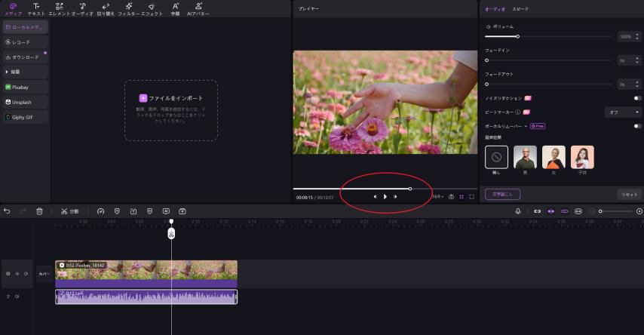Click the ボリューム slider handle
The width and height of the screenshot is (644, 335).
517,36
